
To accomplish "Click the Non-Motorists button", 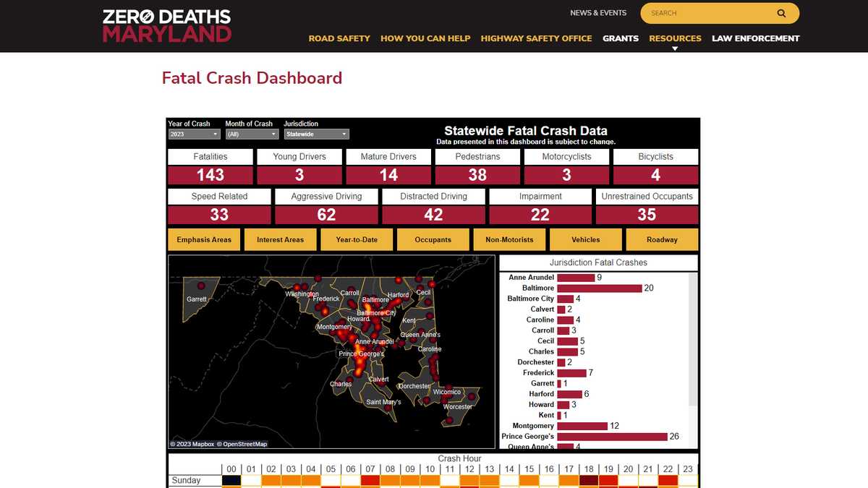I will pyautogui.click(x=509, y=239).
